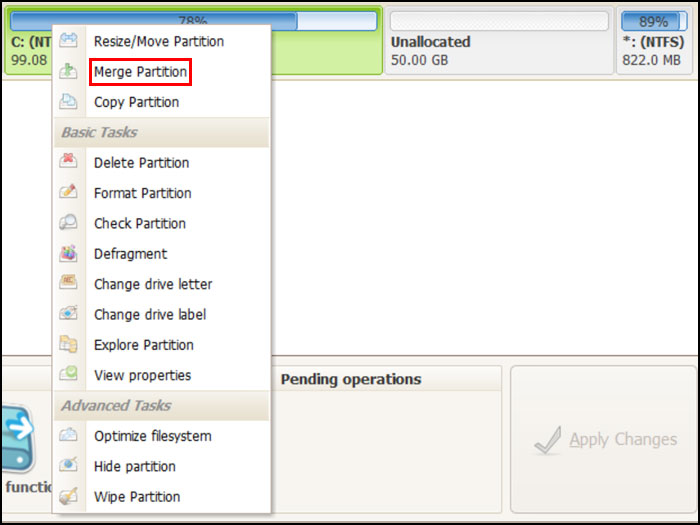700x525 pixels.
Task: Select the *: (NTFS) 822.0 MB partition
Action: (655, 41)
